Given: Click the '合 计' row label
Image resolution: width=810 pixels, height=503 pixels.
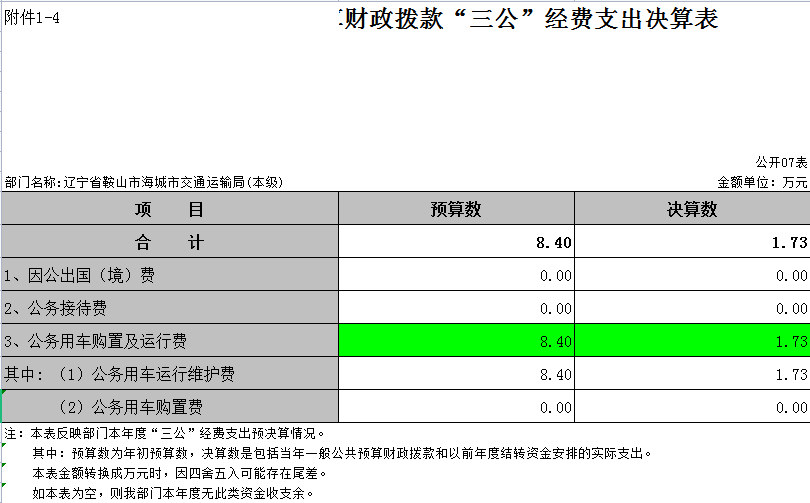Looking at the screenshot, I should pos(170,242).
